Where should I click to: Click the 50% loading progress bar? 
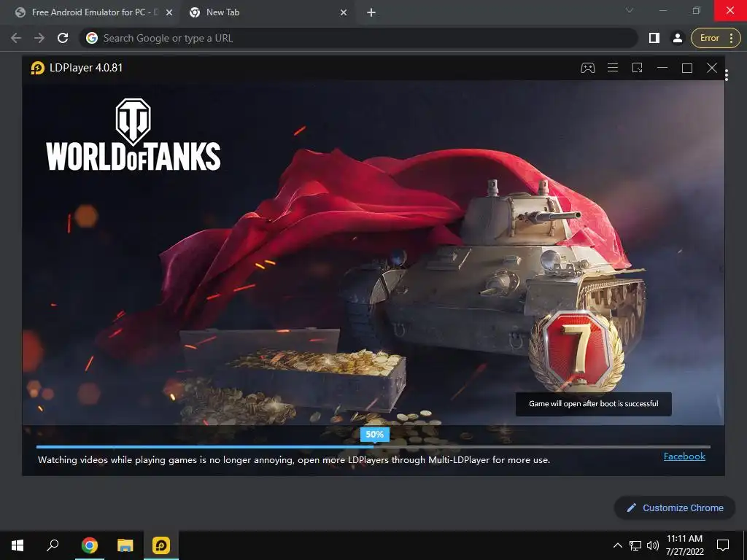(373, 447)
